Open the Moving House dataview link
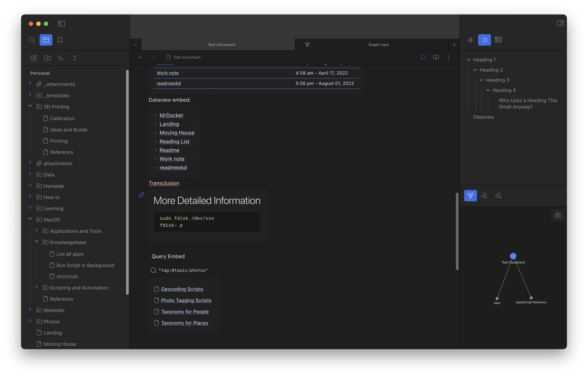 (x=177, y=133)
